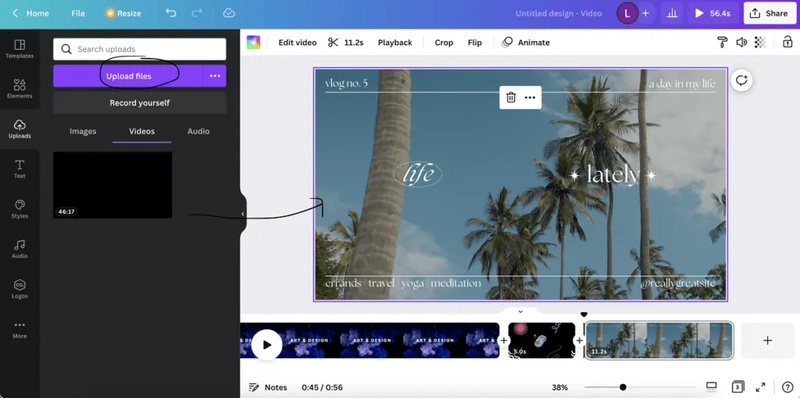Select the 'vlog no. 5' canvas text
This screenshot has width=800, height=398.
click(346, 83)
